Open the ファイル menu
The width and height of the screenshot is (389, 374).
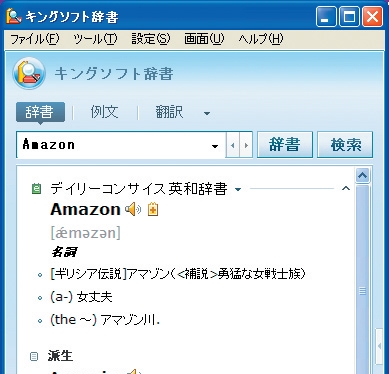click(x=35, y=39)
